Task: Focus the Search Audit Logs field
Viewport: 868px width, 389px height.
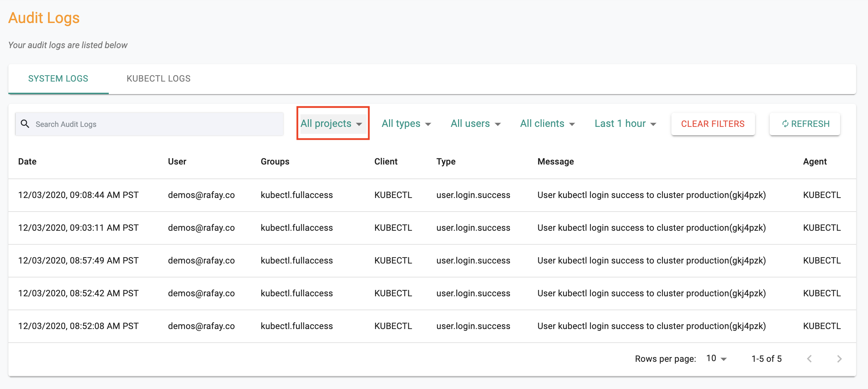Action: pyautogui.click(x=149, y=124)
